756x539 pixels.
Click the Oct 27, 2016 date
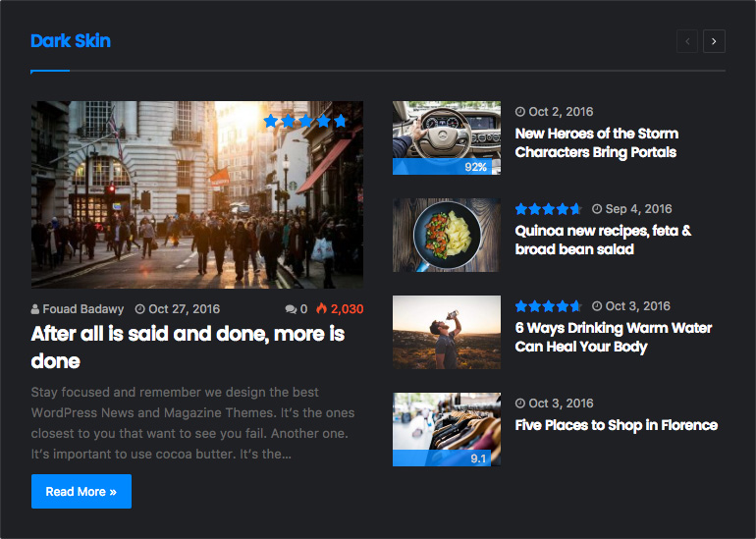coord(185,309)
